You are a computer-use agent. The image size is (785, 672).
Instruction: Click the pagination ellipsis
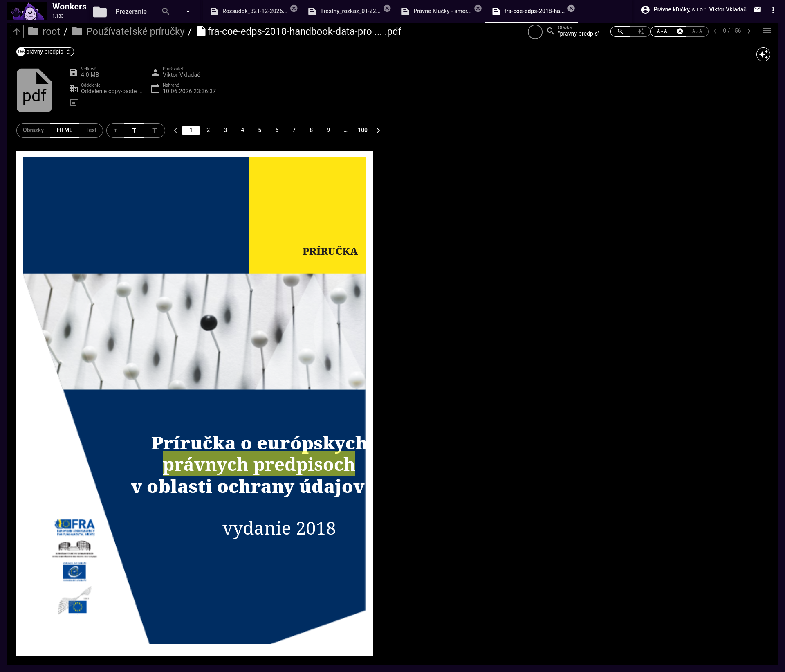pyautogui.click(x=345, y=130)
